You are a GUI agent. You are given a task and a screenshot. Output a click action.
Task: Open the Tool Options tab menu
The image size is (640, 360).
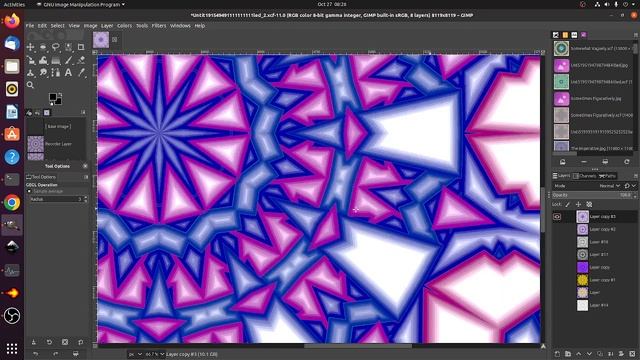86,177
